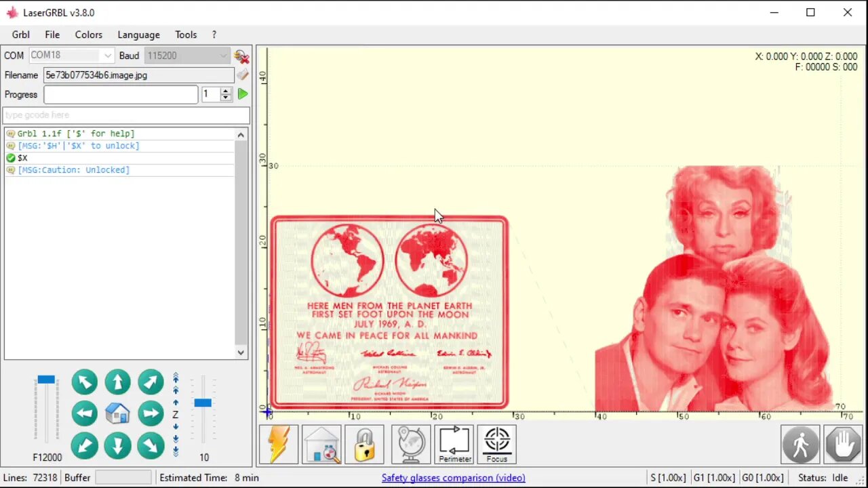Jog left with the west arrow button
Screen dimensions: 868x488
pyautogui.click(x=84, y=413)
